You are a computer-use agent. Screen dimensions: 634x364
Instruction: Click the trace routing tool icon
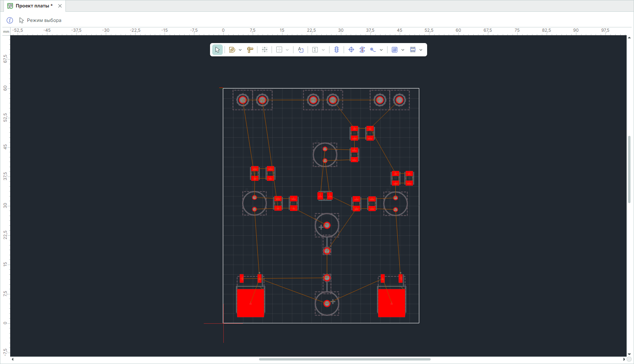pyautogui.click(x=232, y=50)
